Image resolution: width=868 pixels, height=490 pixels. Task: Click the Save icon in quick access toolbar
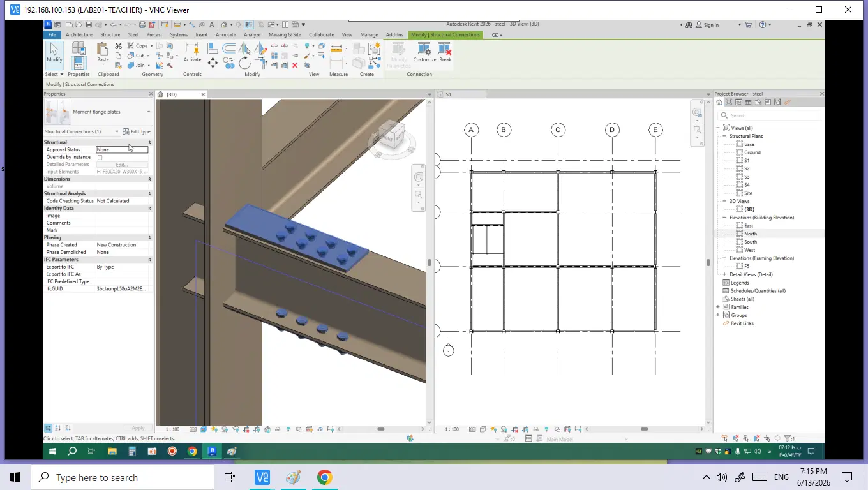(89, 25)
